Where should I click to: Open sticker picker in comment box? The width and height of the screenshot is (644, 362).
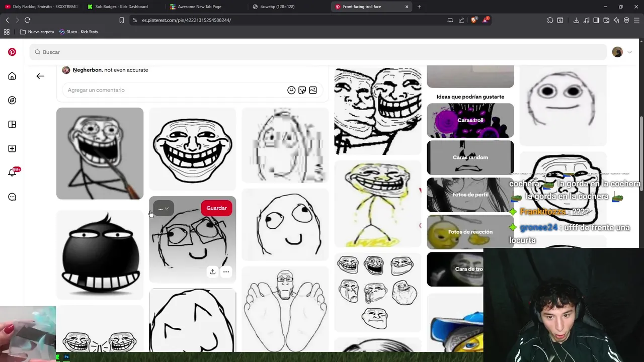[x=302, y=90]
